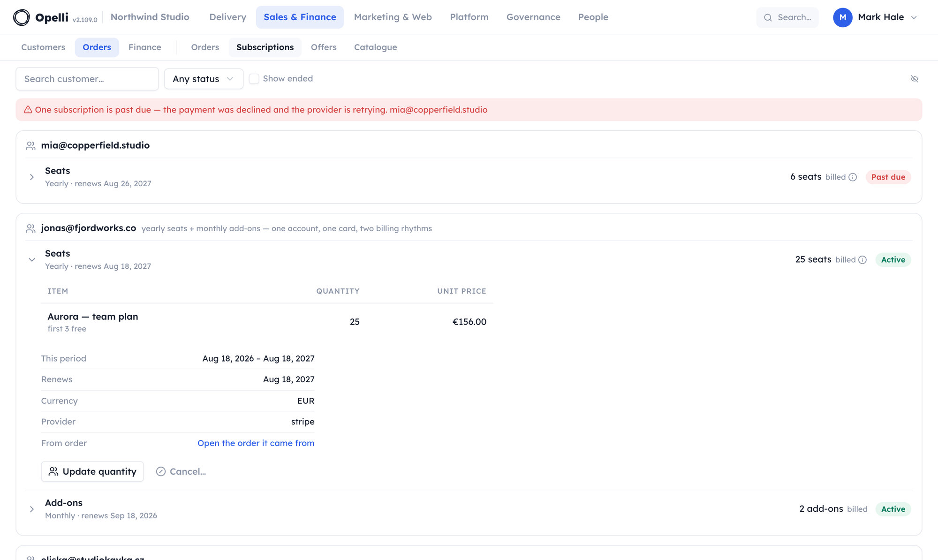The height and width of the screenshot is (560, 938).
Task: Click 'Yearly · renews Aug 26, 2027' text
Action: coord(98,184)
